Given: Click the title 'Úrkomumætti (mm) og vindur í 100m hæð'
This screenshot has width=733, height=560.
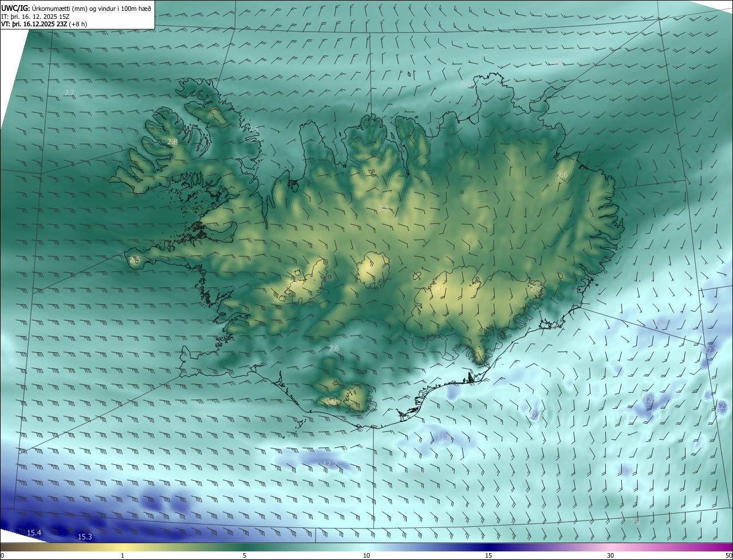Looking at the screenshot, I should (x=91, y=8).
